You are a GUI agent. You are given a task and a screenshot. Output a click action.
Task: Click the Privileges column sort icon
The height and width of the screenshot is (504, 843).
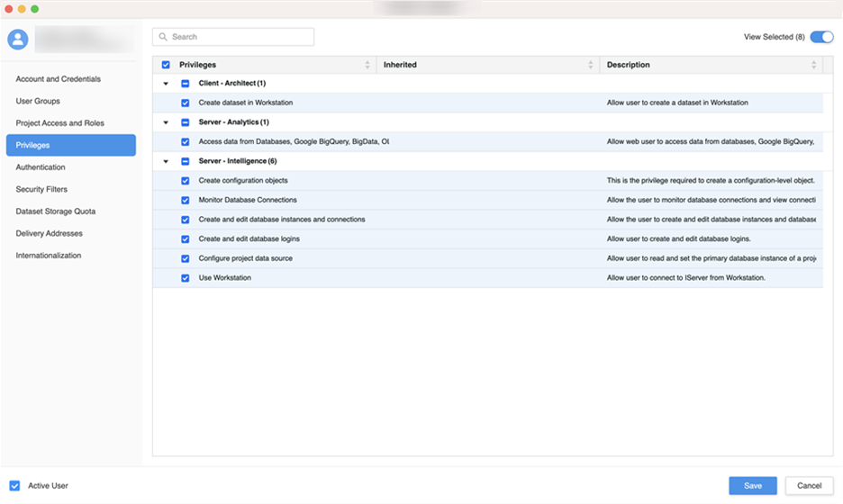(367, 65)
